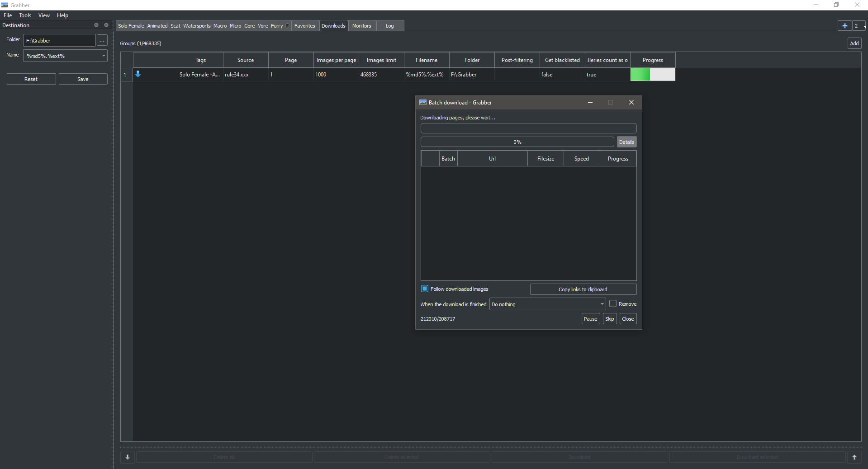868x469 pixels.
Task: Expand the filename Name dropdown showing %md5%.%ext%
Action: 104,56
